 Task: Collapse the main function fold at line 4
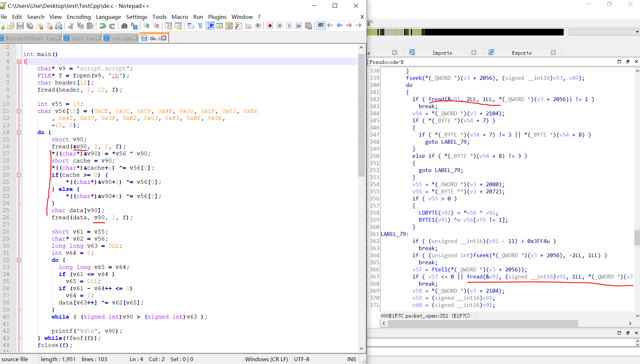point(19,61)
